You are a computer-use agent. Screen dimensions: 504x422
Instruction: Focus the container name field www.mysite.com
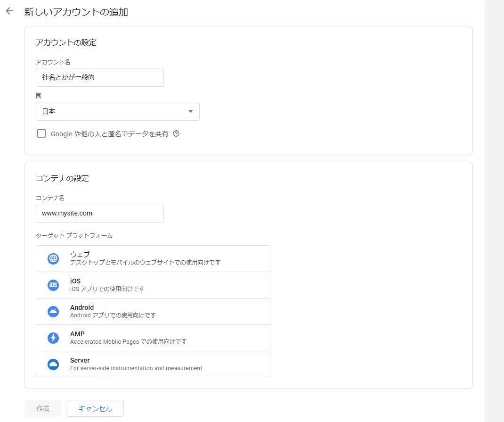100,213
